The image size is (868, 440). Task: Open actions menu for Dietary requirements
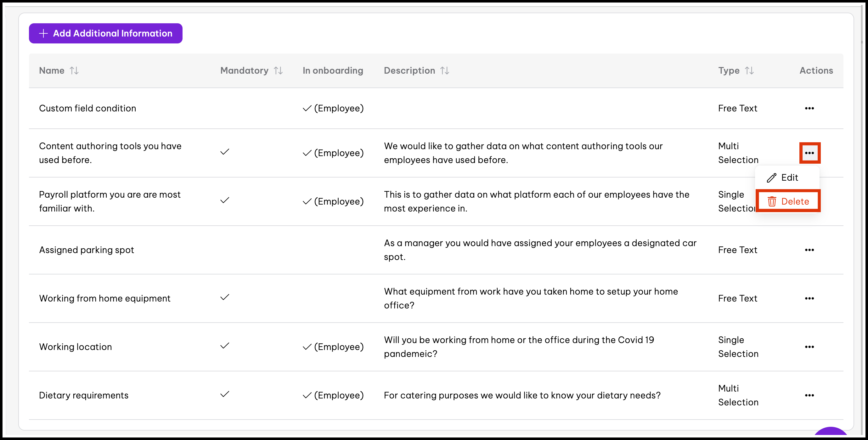click(809, 396)
